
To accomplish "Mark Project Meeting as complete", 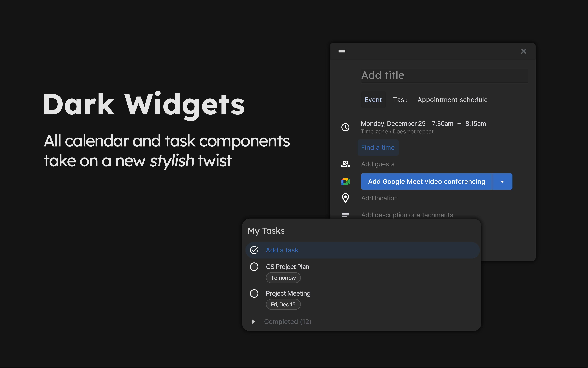I will click(x=254, y=293).
